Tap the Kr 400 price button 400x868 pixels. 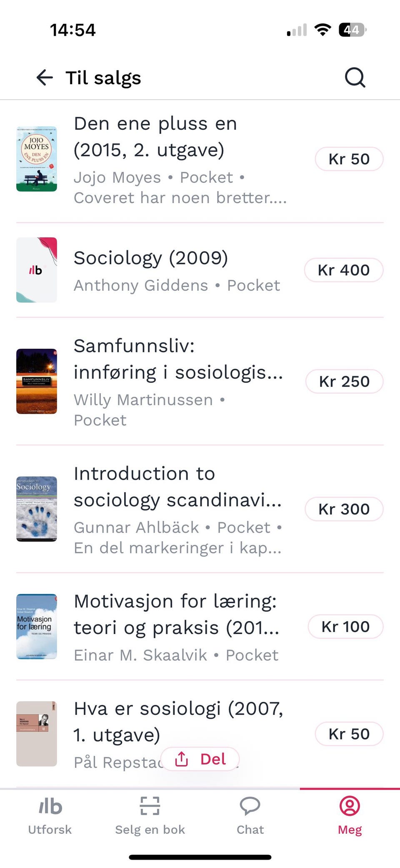(x=344, y=270)
